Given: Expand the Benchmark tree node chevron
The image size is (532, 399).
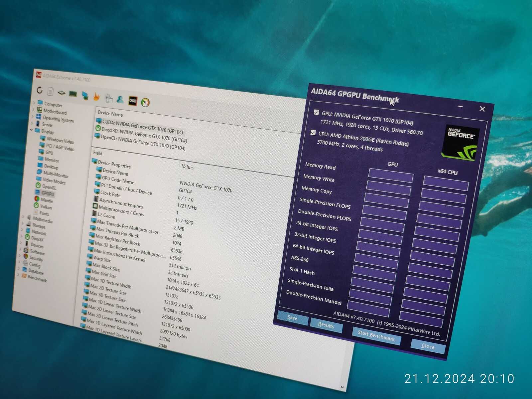Looking at the screenshot, I should (18, 275).
